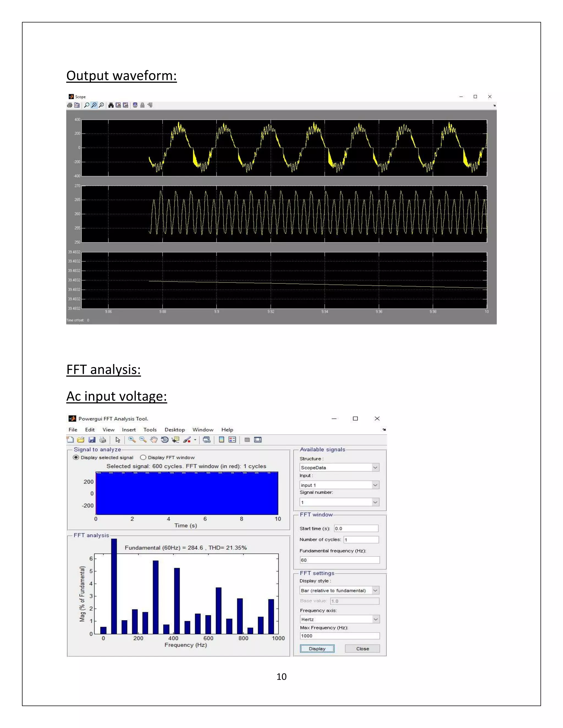Click New Figure icon in FFT tool
563x728 pixels.
click(70, 440)
